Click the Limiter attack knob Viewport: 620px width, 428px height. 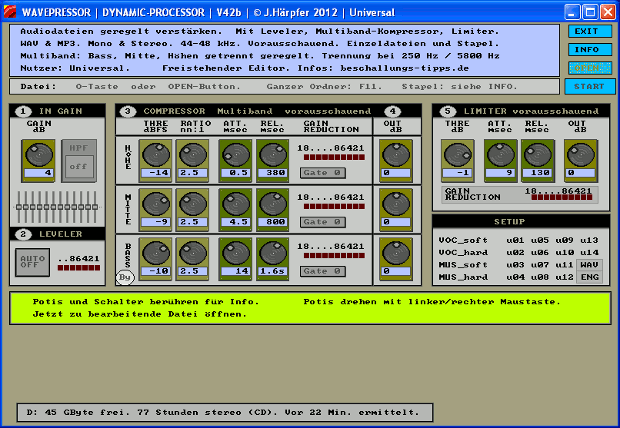(501, 155)
